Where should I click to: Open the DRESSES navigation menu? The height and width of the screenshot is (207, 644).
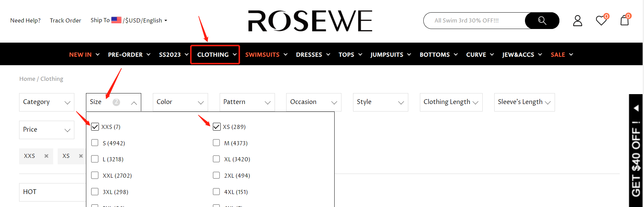tap(313, 55)
